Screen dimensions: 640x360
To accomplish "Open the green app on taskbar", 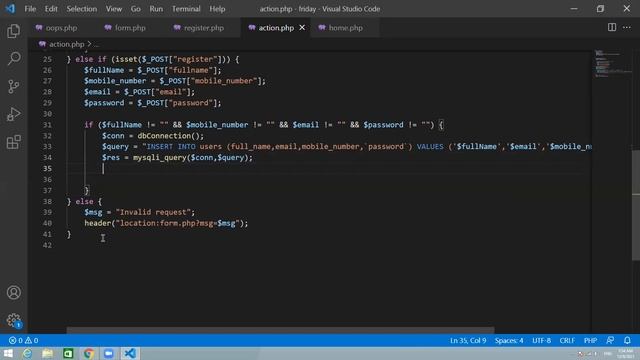I will coord(68,353).
